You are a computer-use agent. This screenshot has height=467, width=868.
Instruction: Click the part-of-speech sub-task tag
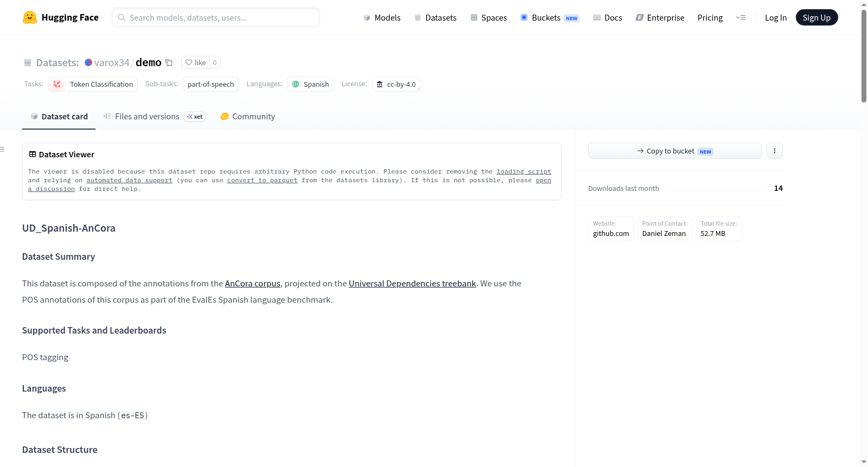coord(210,84)
